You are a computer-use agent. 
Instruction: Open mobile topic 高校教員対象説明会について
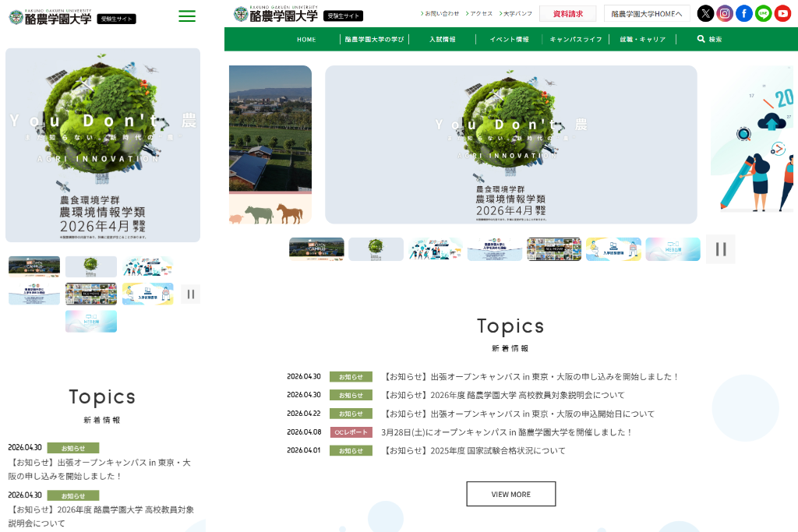pyautogui.click(x=101, y=516)
